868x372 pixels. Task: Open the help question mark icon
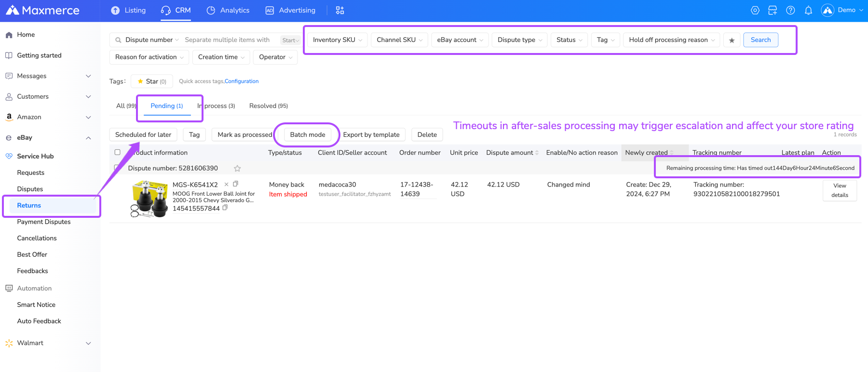tap(790, 10)
